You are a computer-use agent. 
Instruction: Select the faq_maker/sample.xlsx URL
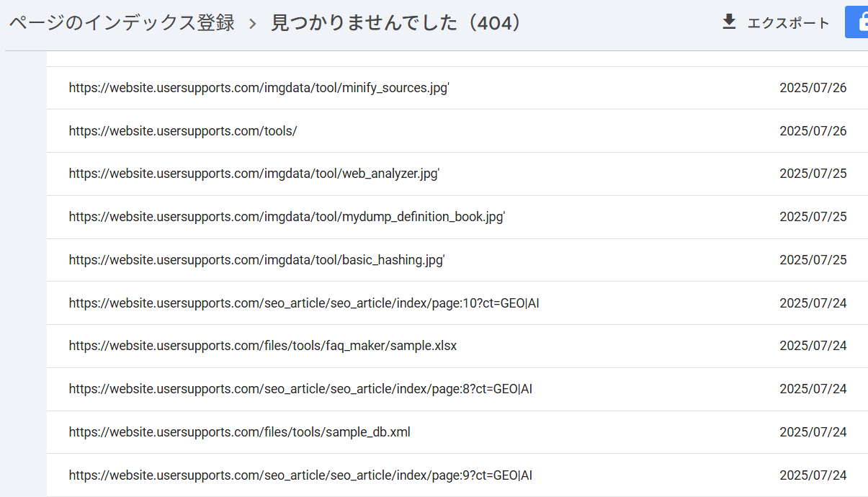pyautogui.click(x=263, y=346)
